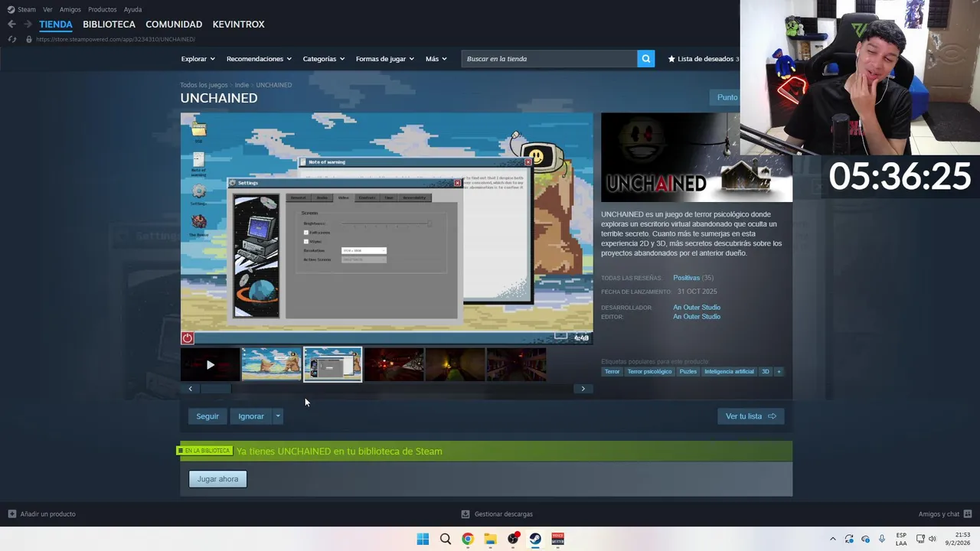
Task: Open the KEVINTROX profile tab
Action: pos(238,24)
